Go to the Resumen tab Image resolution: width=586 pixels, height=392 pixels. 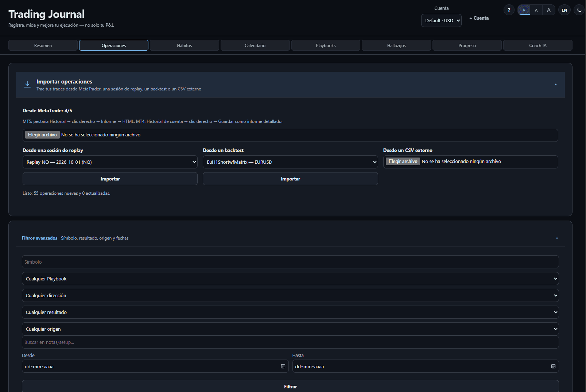point(43,45)
